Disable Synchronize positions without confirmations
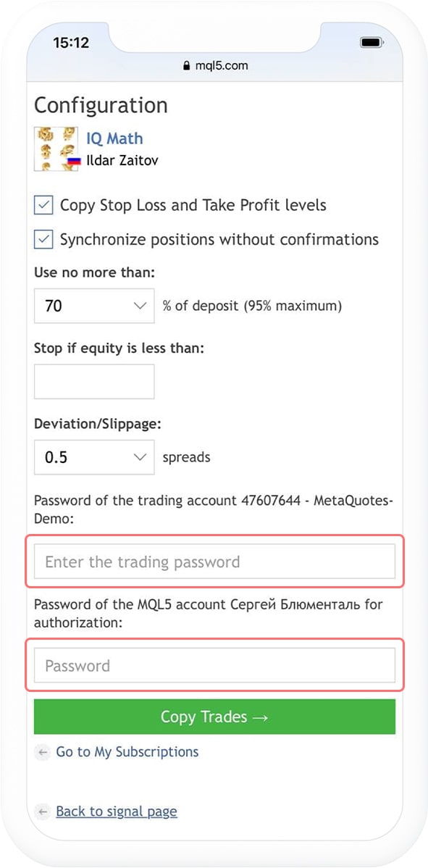 click(x=43, y=238)
